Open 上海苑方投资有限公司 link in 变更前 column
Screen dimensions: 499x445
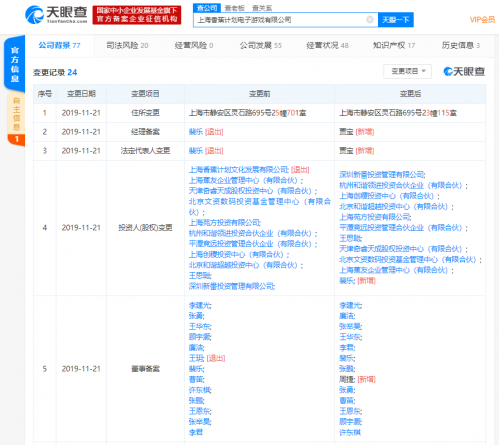225,223
